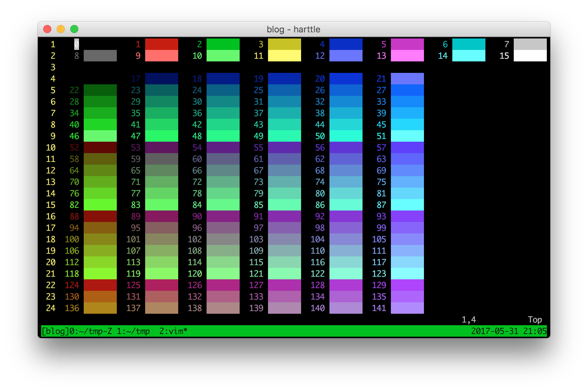Select the gray color swatch 8

pos(100,55)
